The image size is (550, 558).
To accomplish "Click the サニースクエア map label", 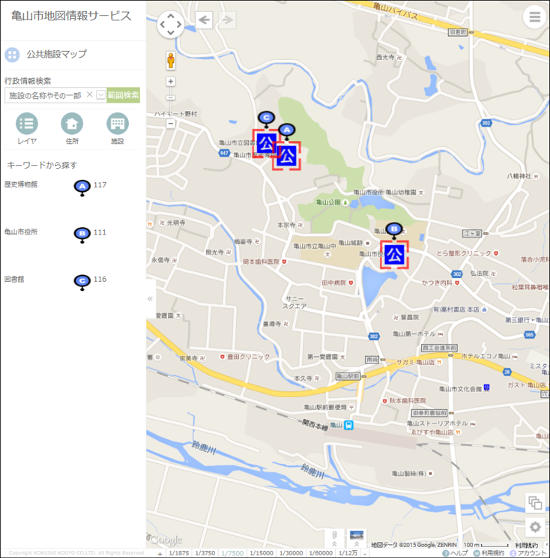I will 294,302.
